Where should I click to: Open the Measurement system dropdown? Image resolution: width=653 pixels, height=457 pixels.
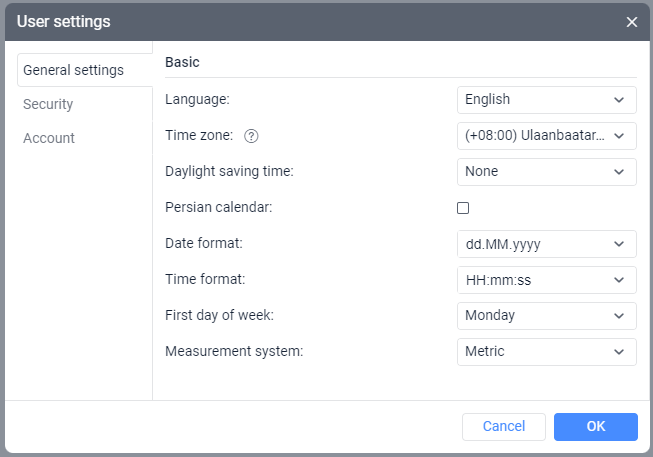[546, 352]
